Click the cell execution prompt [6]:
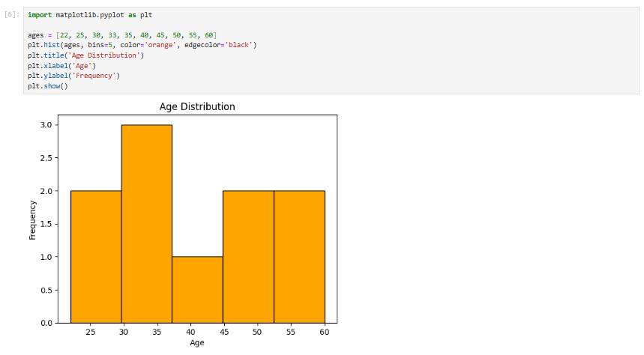The height and width of the screenshot is (355, 644). [x=12, y=15]
